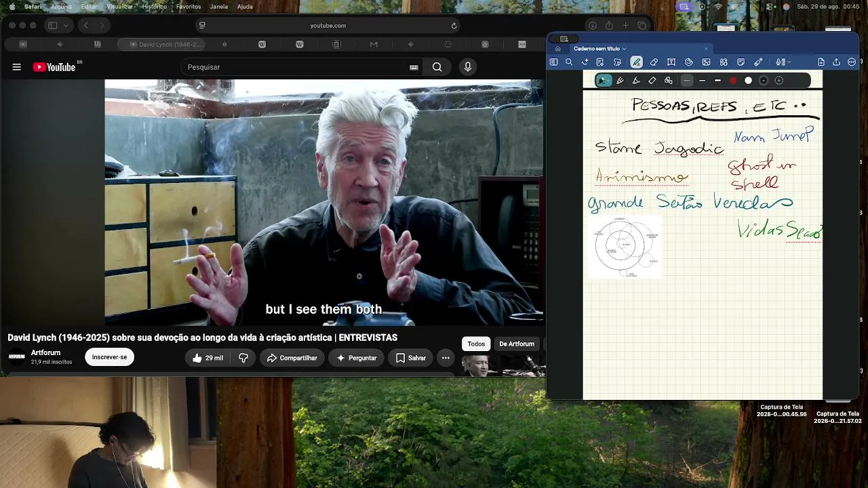Click the youtube.com address bar
The image size is (868, 488).
point(328,26)
